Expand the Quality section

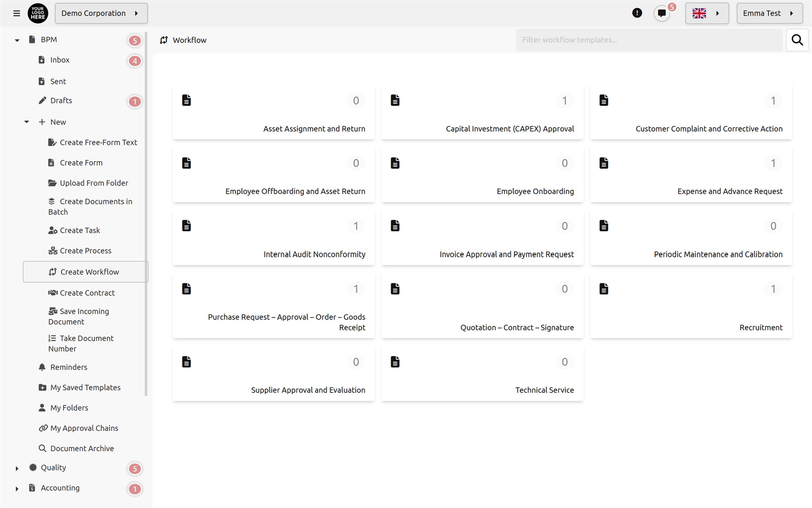tap(17, 468)
